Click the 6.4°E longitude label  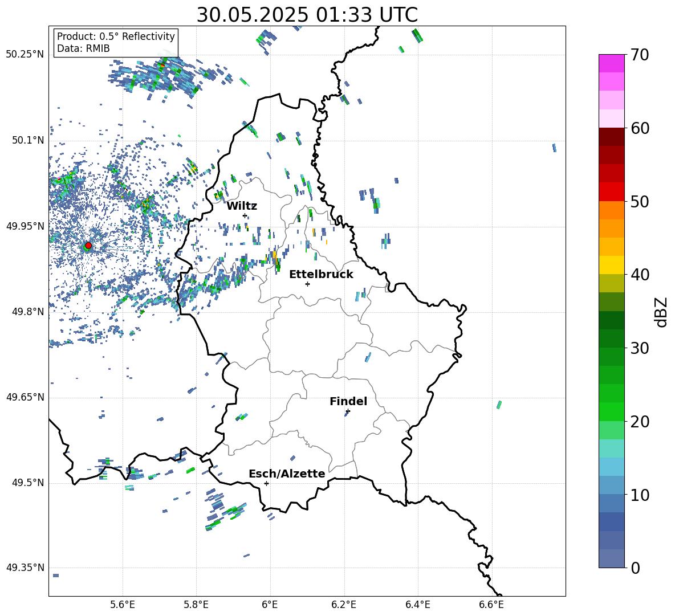click(417, 605)
